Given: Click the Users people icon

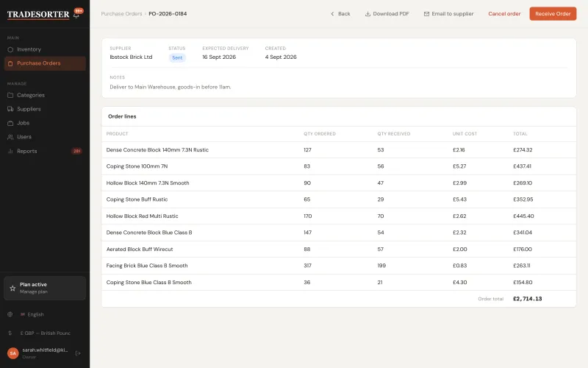Looking at the screenshot, I should pyautogui.click(x=10, y=137).
